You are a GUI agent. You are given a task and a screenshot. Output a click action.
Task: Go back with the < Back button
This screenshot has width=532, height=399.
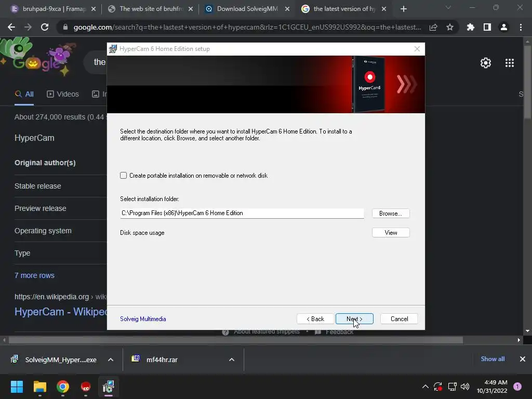coord(315,319)
